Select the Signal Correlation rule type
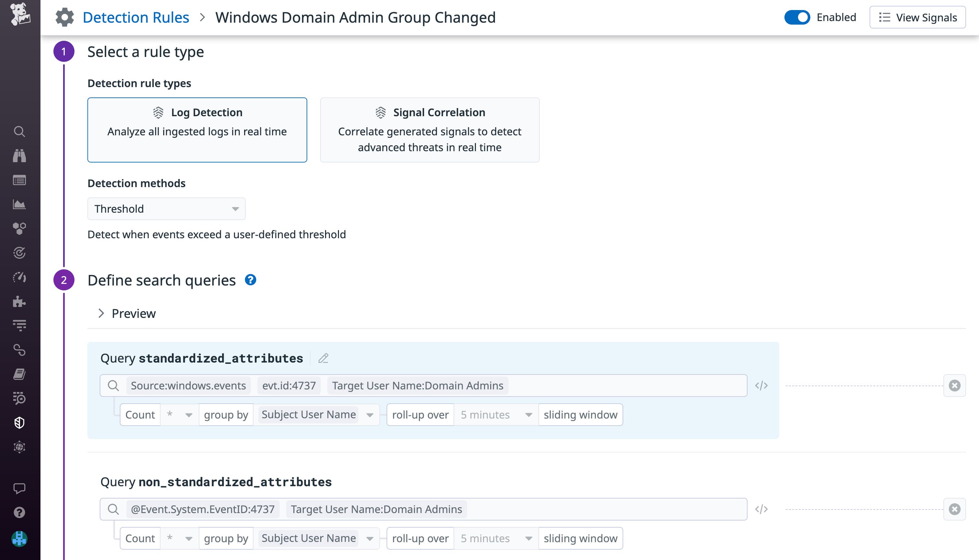The width and height of the screenshot is (979, 560). tap(430, 129)
